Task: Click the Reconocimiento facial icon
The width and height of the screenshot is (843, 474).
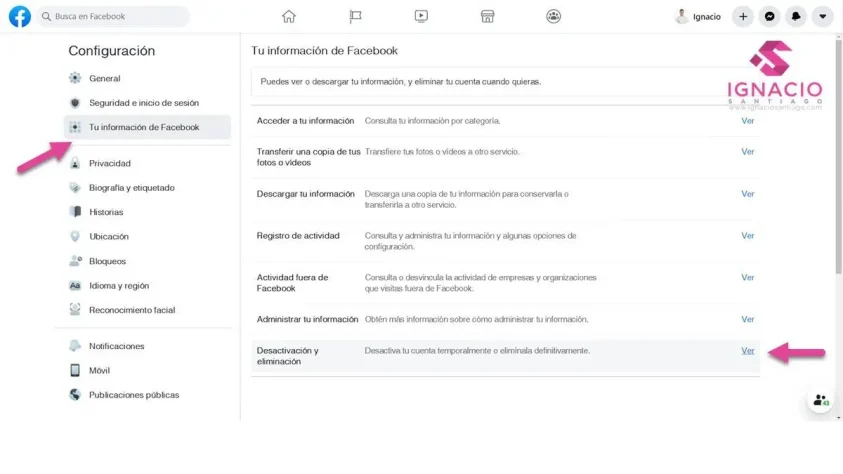Action: click(75, 310)
